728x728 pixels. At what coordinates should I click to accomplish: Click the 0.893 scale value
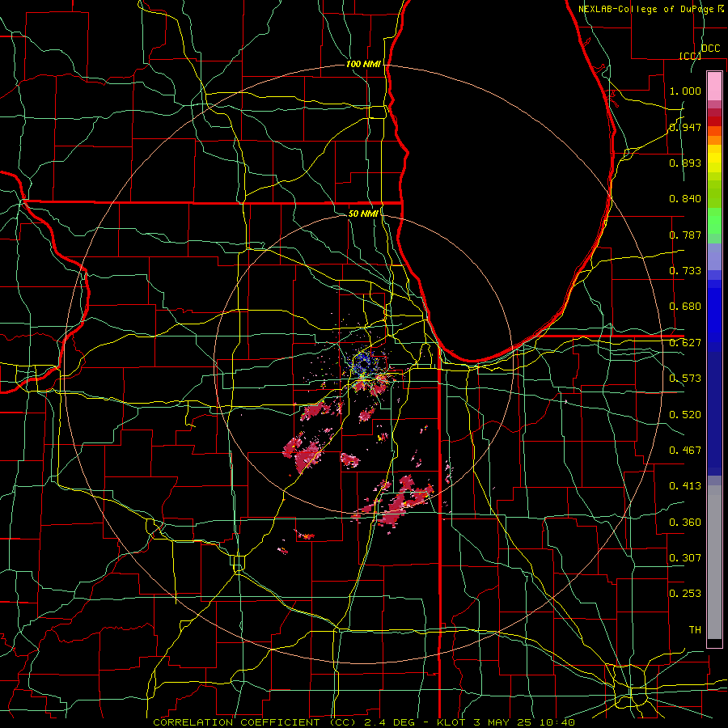tap(685, 163)
